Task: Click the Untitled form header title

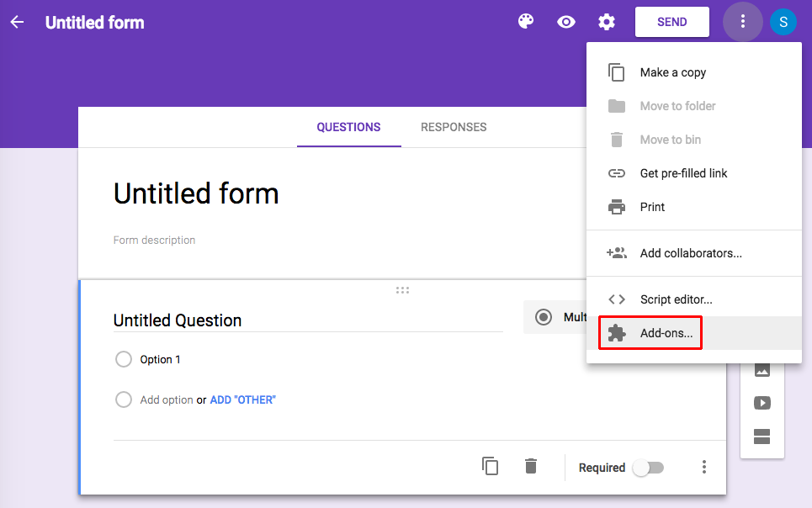Action: coord(95,22)
